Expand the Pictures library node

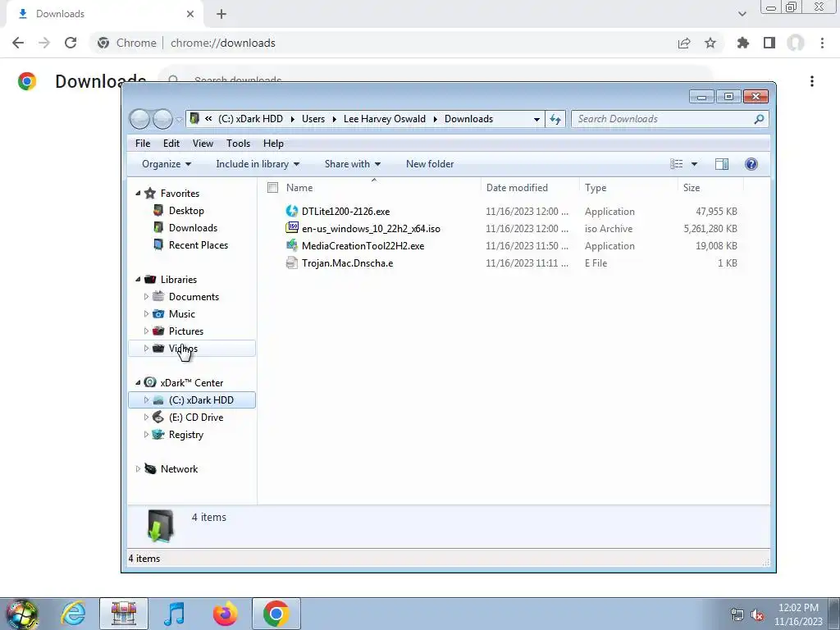pos(146,331)
